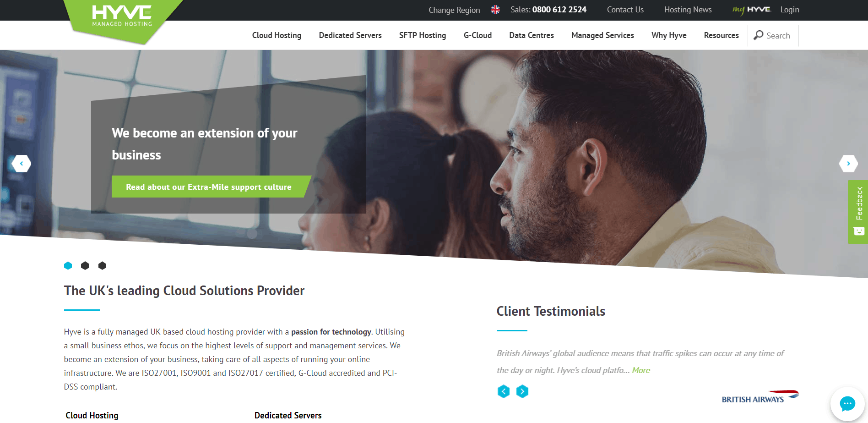Advance to next hero slide arrow
Screen dimensions: 868x423
pos(848,164)
